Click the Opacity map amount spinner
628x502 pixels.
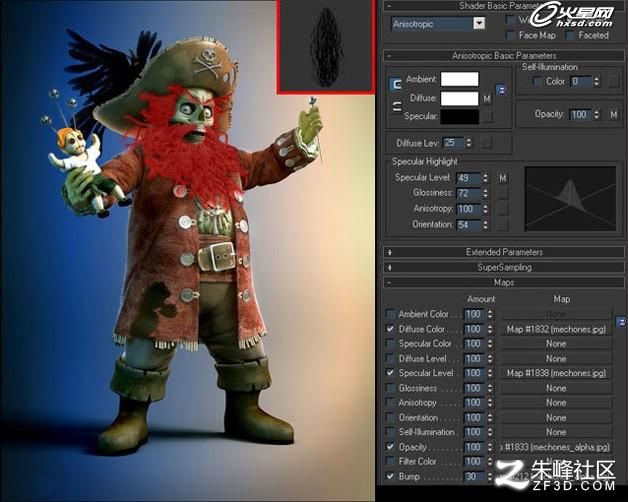pyautogui.click(x=489, y=447)
